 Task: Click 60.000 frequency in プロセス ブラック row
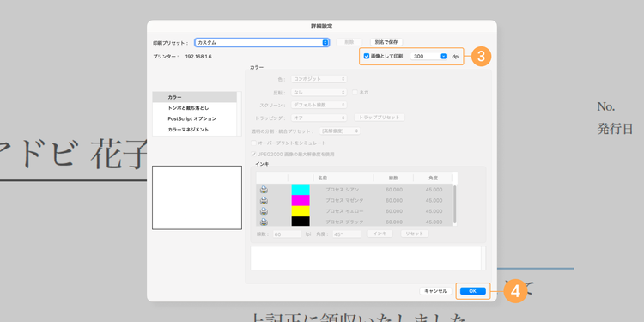[x=394, y=222]
